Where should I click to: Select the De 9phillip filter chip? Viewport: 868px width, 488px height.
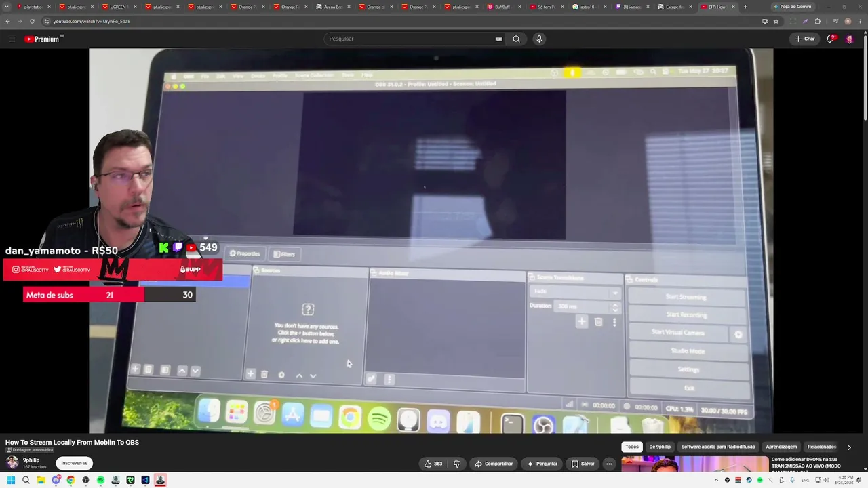[x=660, y=447]
